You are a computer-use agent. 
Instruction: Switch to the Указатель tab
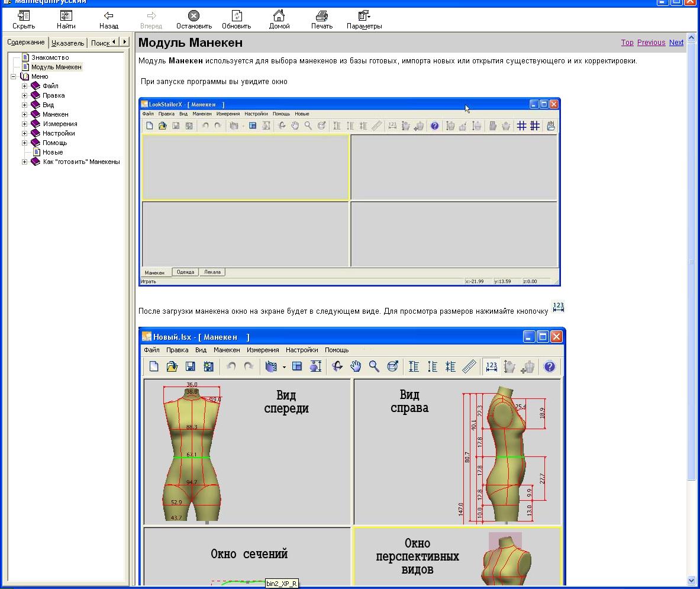(67, 43)
